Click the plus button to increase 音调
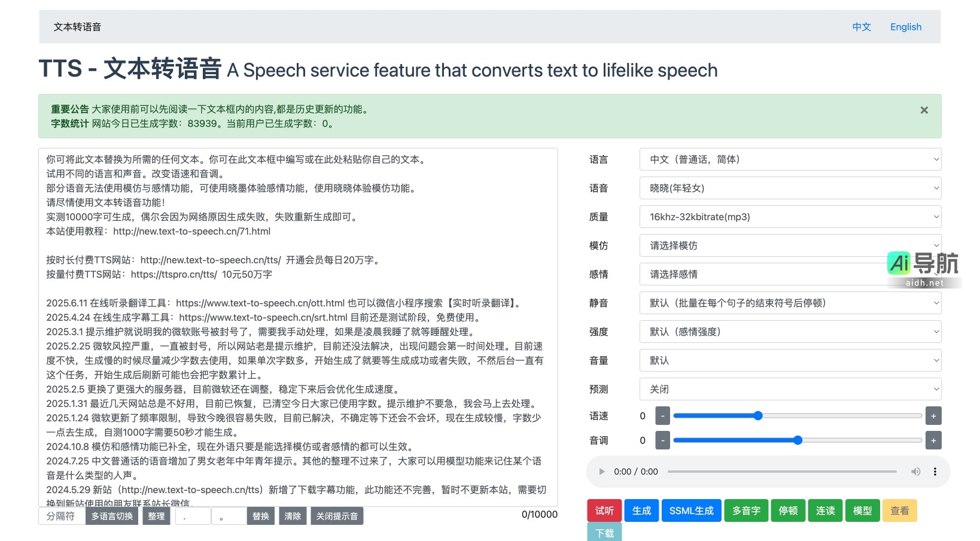 tap(933, 440)
